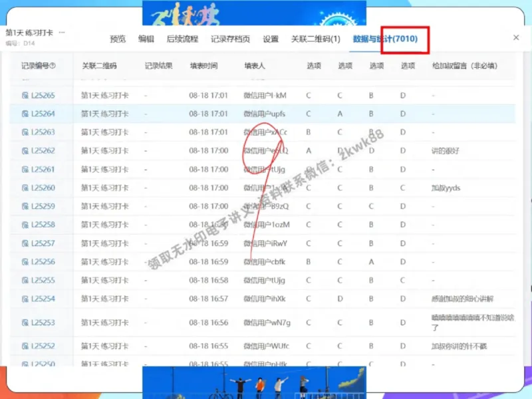Open record icon for L25265
The width and height of the screenshot is (532, 399).
(x=25, y=95)
